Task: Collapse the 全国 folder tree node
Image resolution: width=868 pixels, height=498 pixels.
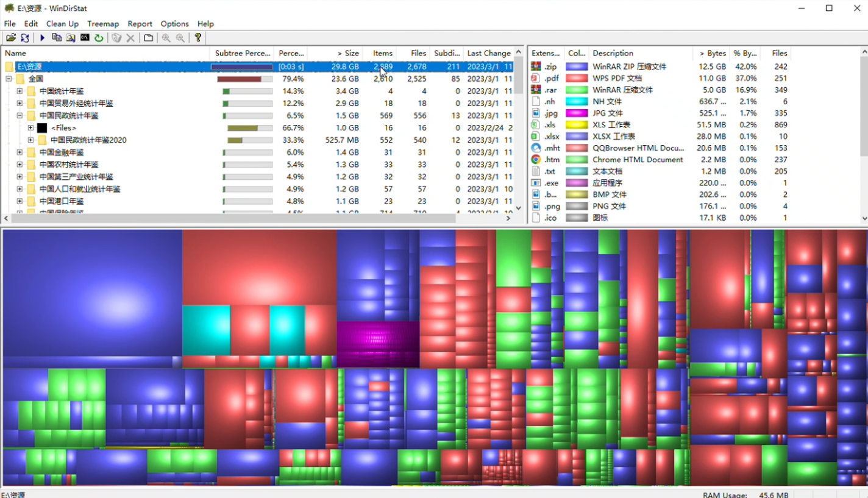Action: click(9, 79)
